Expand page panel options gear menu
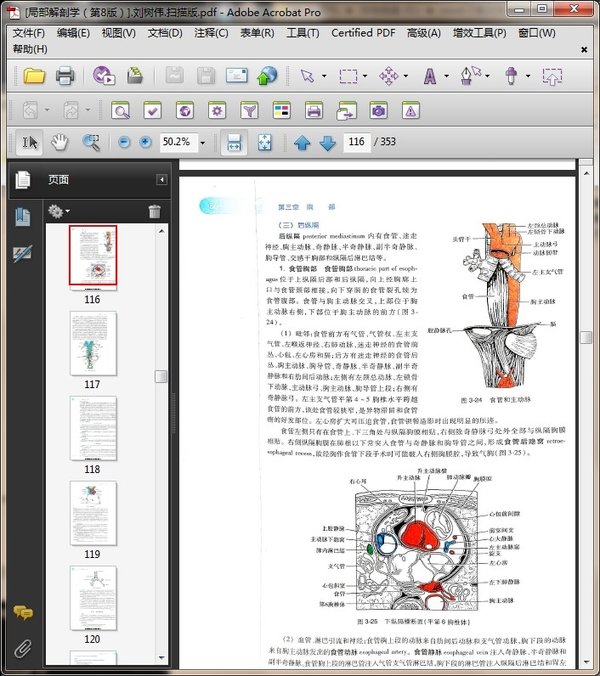This screenshot has height=676, width=600. coord(59,211)
